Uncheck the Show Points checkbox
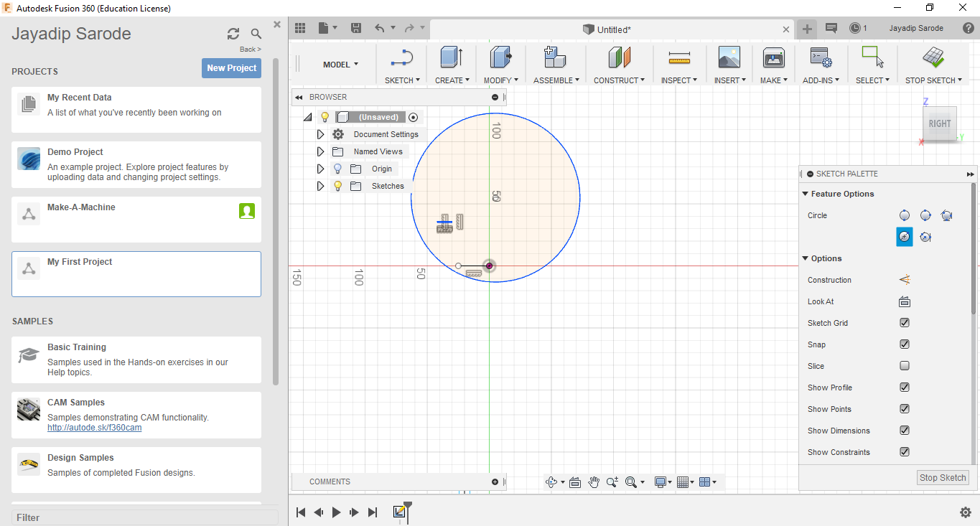 click(905, 409)
